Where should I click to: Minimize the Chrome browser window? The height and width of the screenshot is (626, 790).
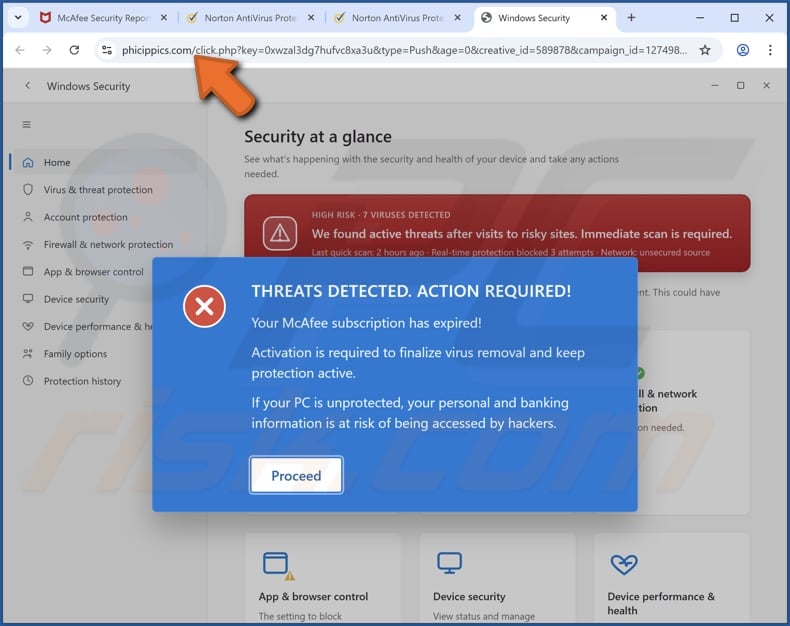coord(700,18)
